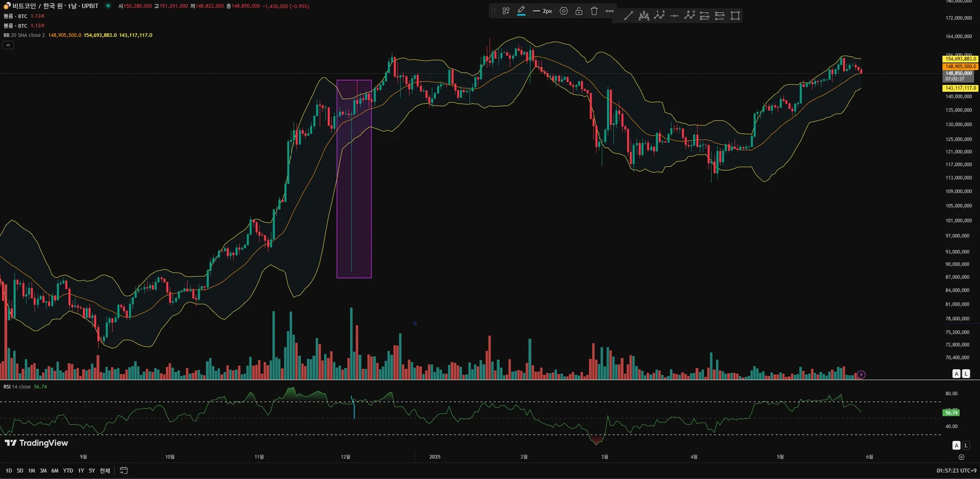Screen dimensions: 980x479
Task: Click the 143,117,117.0 lower band price label
Action: [x=960, y=88]
